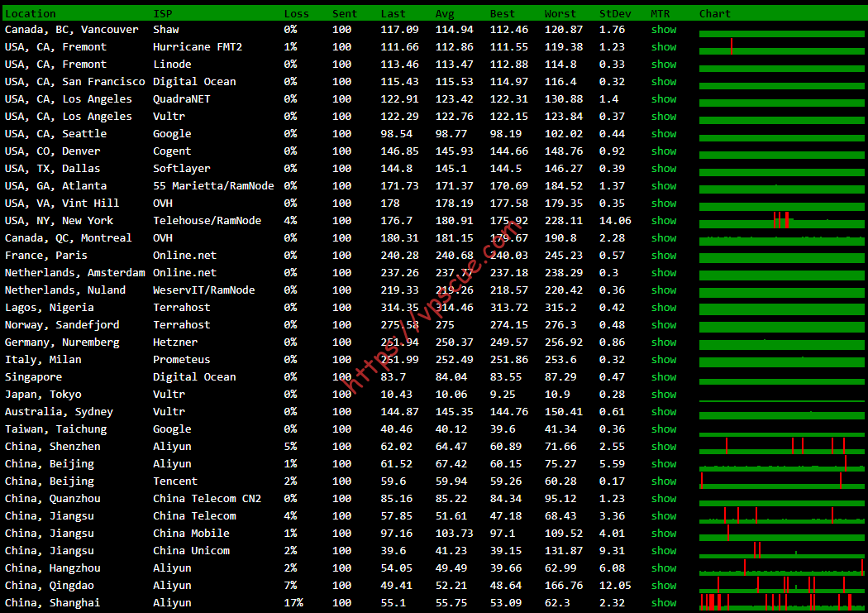Viewport: 868px width, 613px height.
Task: Open 'show' link for Montreal OVH row
Action: click(x=664, y=237)
